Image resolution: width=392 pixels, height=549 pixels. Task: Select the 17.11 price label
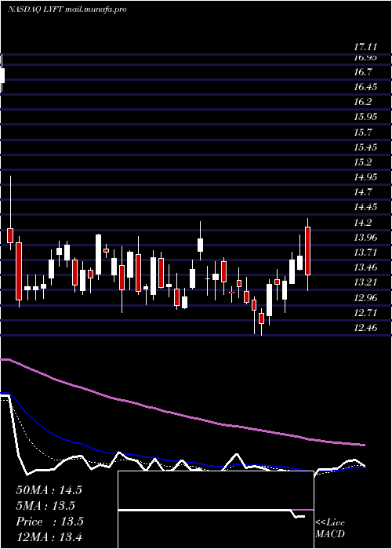pyautogui.click(x=365, y=47)
